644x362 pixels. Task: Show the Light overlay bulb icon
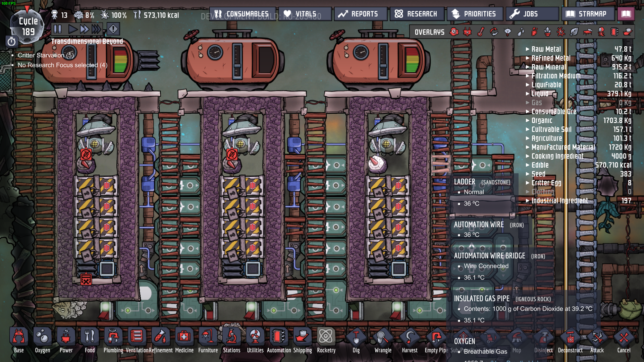coord(507,32)
